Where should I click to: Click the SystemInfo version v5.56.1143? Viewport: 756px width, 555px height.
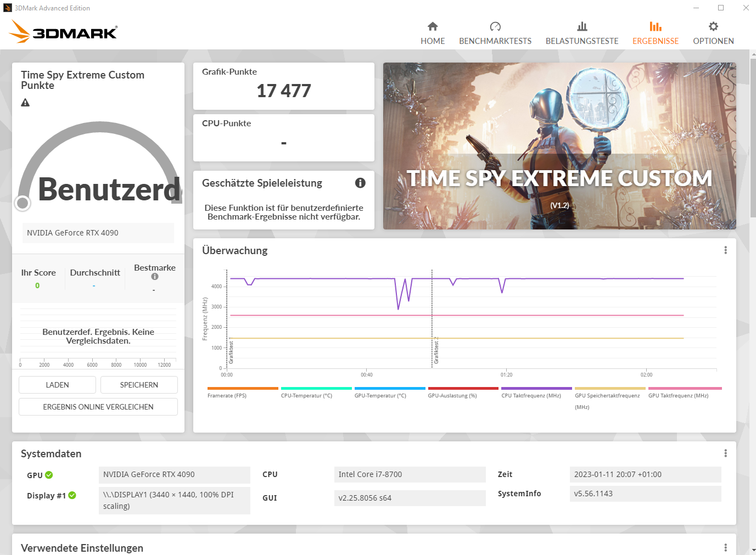[645, 494]
